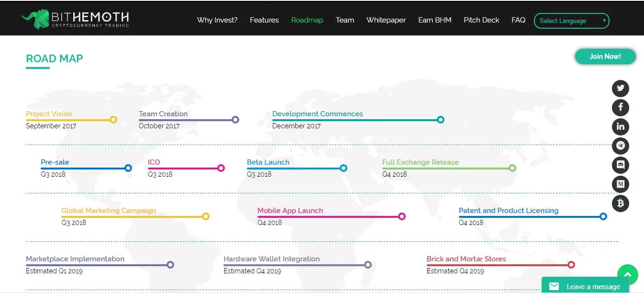This screenshot has height=293, width=644.
Task: Click the Pre-sale milestone marker
Action: 128,168
